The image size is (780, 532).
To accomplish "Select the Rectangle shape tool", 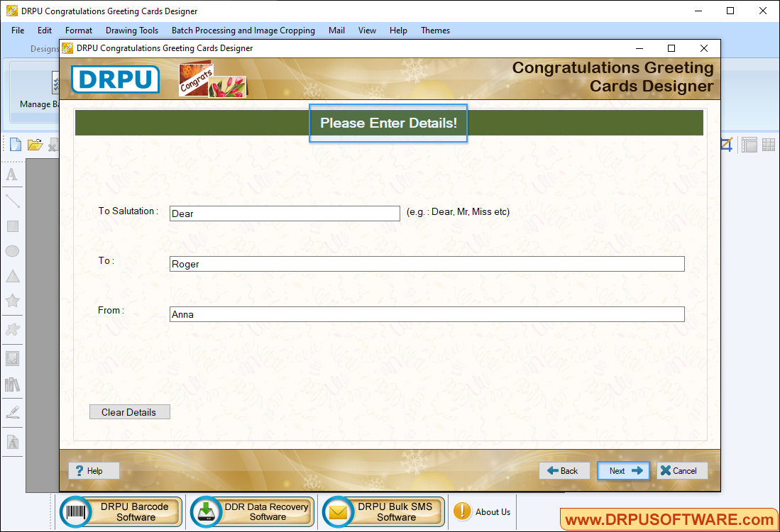I will click(x=11, y=226).
